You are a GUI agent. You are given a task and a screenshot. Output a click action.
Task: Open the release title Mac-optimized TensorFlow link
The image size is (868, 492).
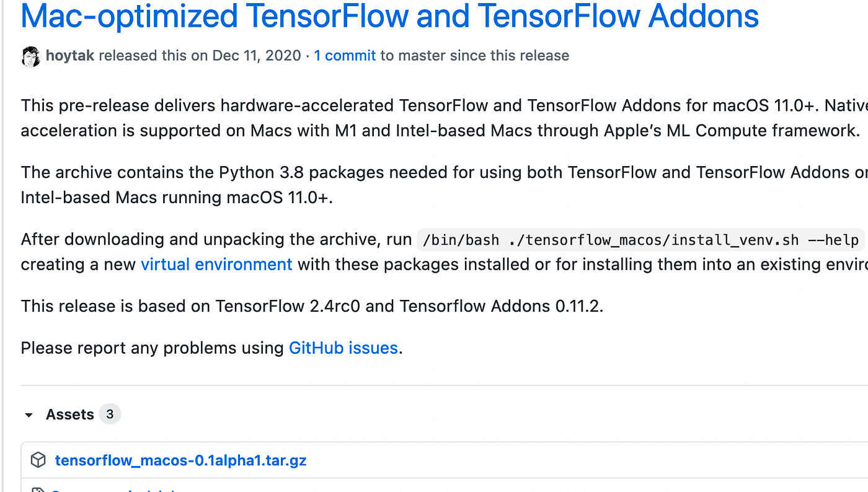[x=390, y=16]
